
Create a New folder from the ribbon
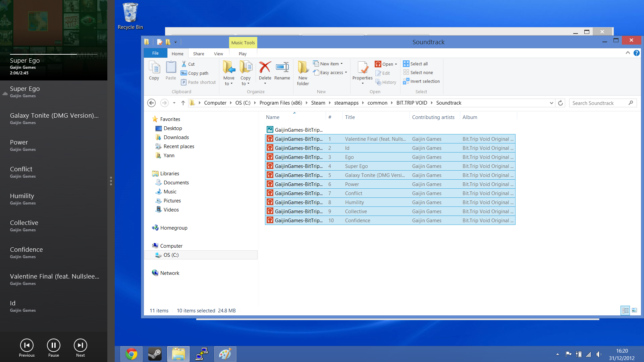coord(303,73)
